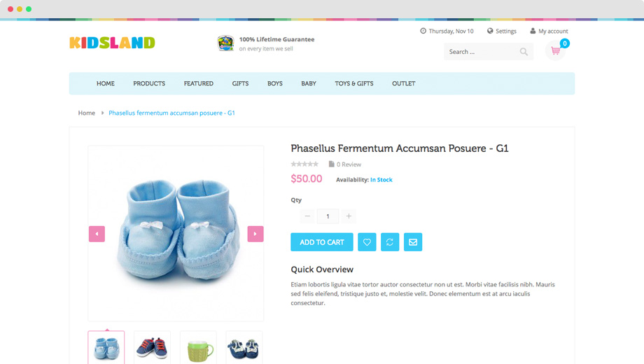
Task: Open the PRODUCTS menu
Action: [149, 83]
